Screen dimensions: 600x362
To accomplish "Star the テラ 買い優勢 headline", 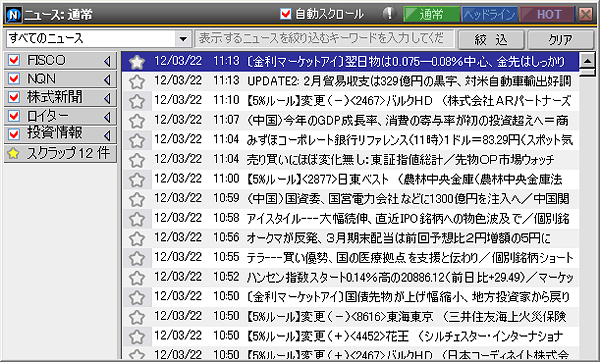I will point(137,258).
